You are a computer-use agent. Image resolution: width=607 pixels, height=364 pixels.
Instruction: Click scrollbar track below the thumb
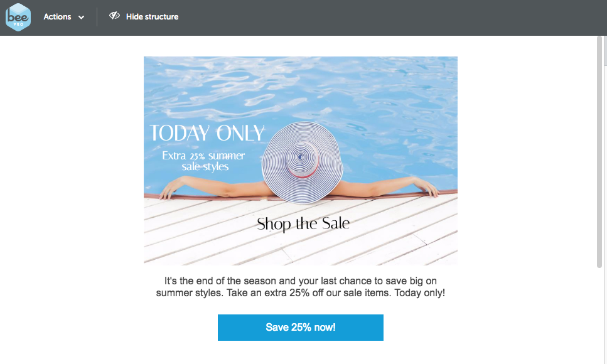point(599,316)
